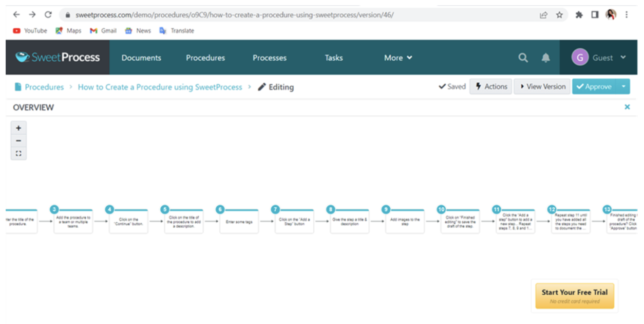644x324 pixels.
Task: Open the notifications bell
Action: (x=545, y=58)
